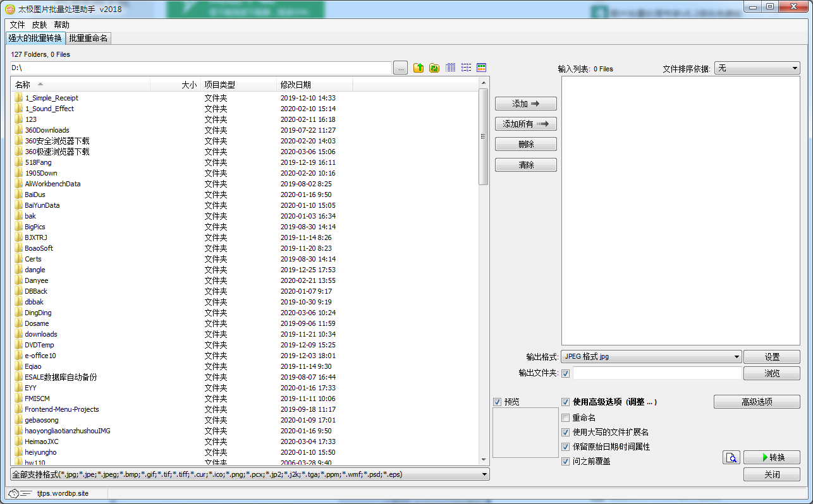The height and width of the screenshot is (504, 813).
Task: Select the gebaosong folder icon
Action: (x=19, y=420)
